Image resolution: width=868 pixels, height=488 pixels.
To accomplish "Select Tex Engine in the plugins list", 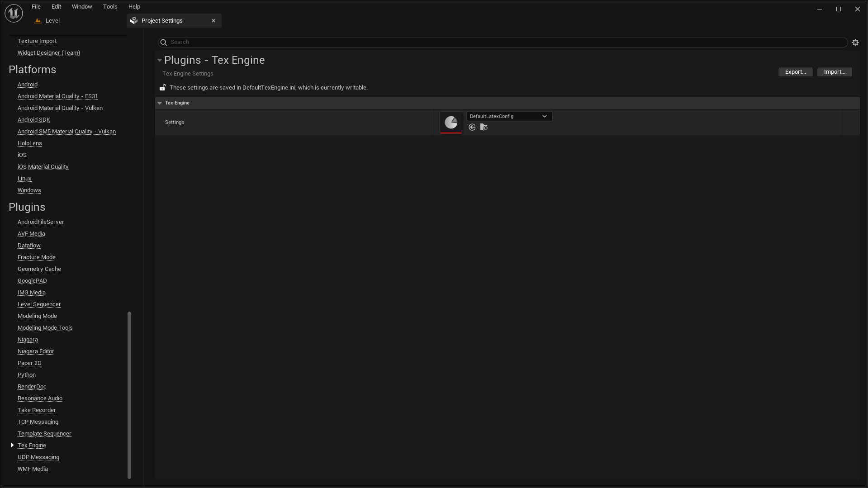I will [x=32, y=445].
